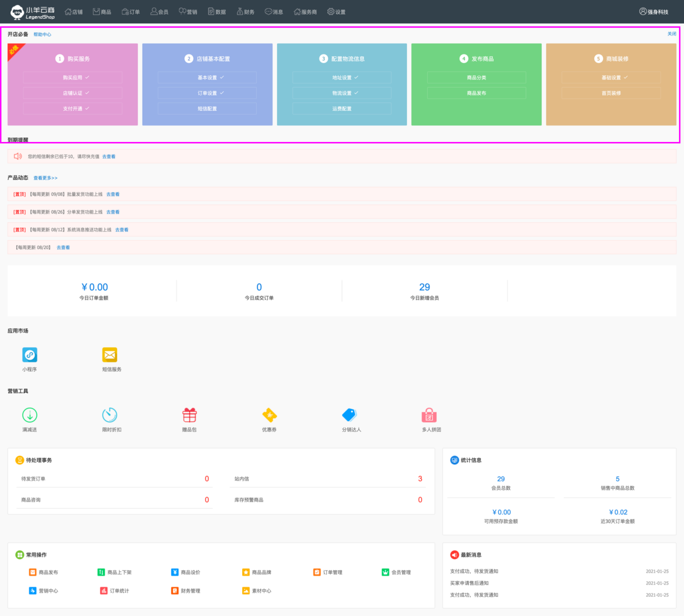Click the 购买应用 checked step button
The height and width of the screenshot is (616, 684).
[x=73, y=78]
